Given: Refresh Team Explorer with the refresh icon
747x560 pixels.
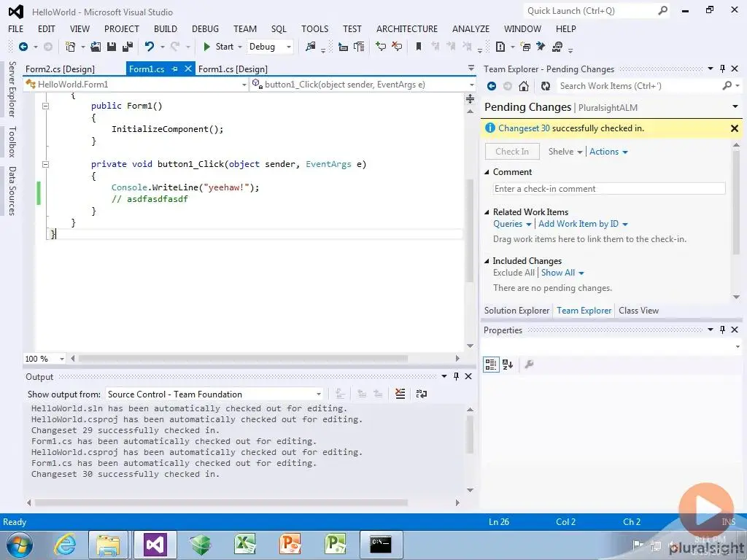Looking at the screenshot, I should [546, 86].
